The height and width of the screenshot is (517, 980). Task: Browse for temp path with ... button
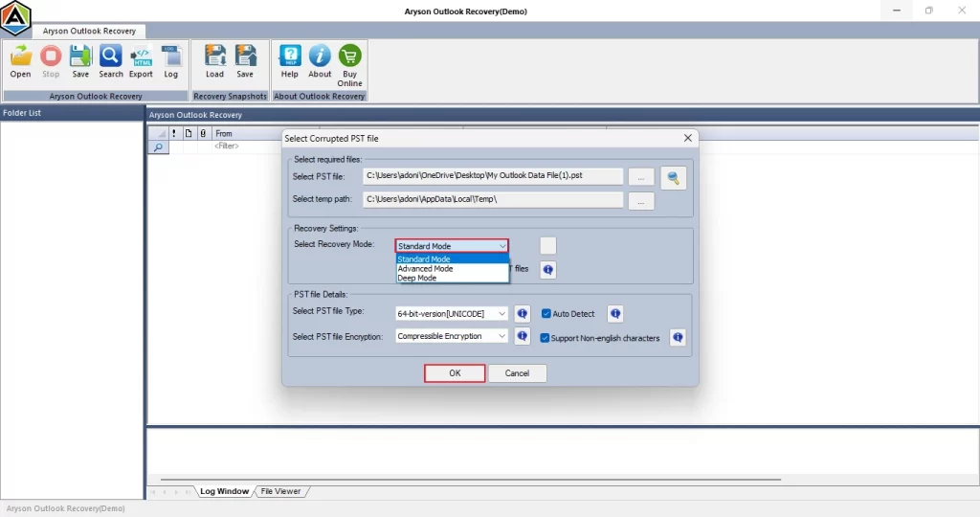(641, 201)
